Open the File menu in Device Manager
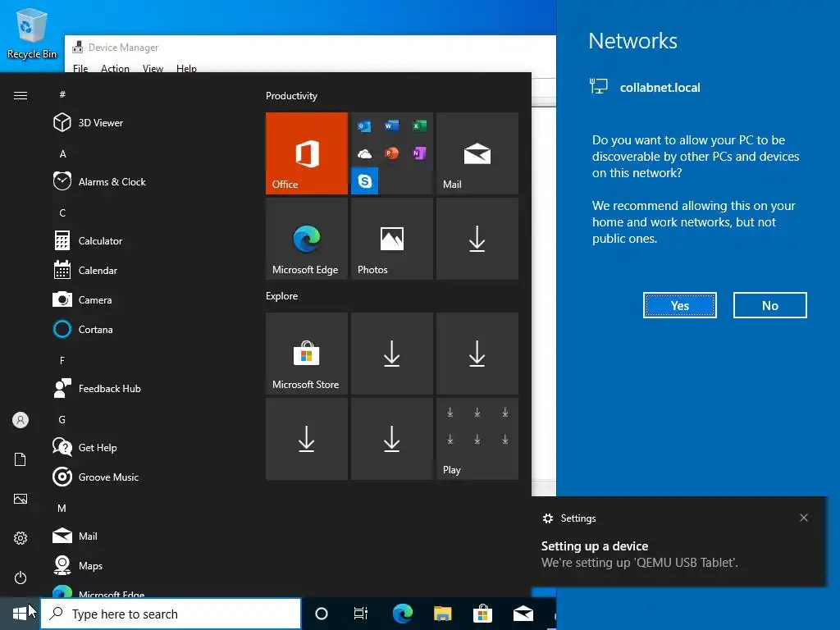840x630 pixels. (x=80, y=68)
